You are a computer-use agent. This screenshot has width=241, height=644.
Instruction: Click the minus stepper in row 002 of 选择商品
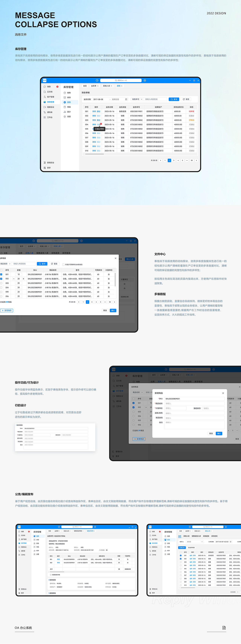click(14, 279)
